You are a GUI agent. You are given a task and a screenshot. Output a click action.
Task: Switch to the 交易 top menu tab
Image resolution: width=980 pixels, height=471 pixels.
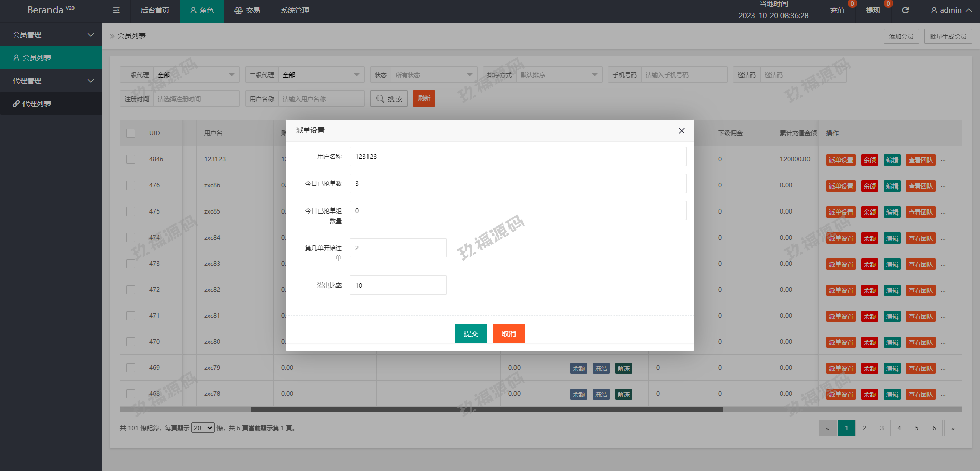(247, 10)
